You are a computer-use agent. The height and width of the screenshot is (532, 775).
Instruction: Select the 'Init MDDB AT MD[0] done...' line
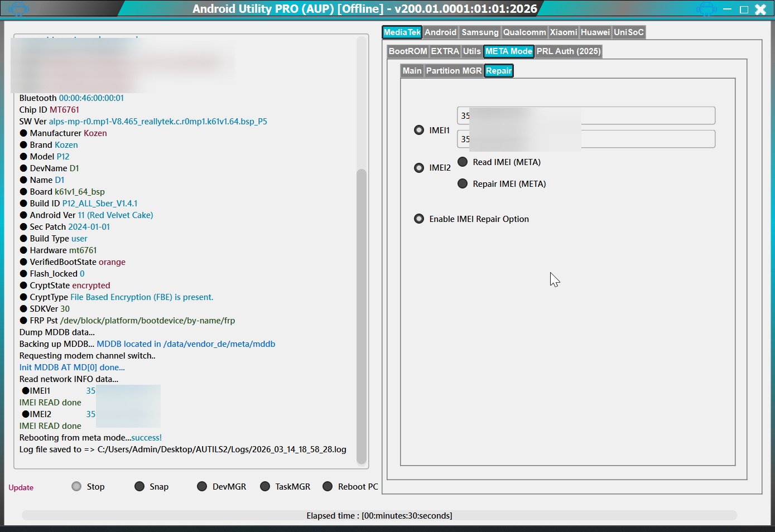72,367
